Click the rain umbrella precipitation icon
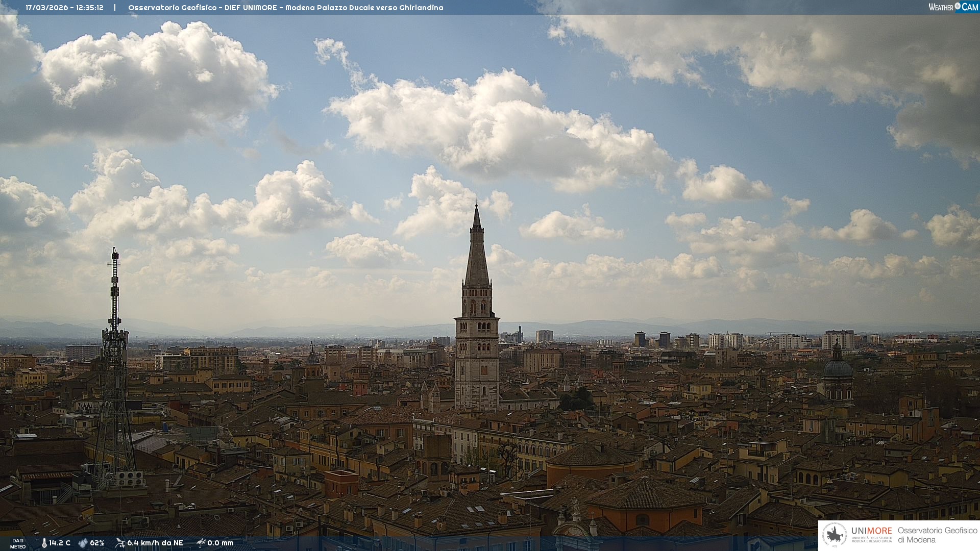The image size is (980, 551). pyautogui.click(x=201, y=543)
